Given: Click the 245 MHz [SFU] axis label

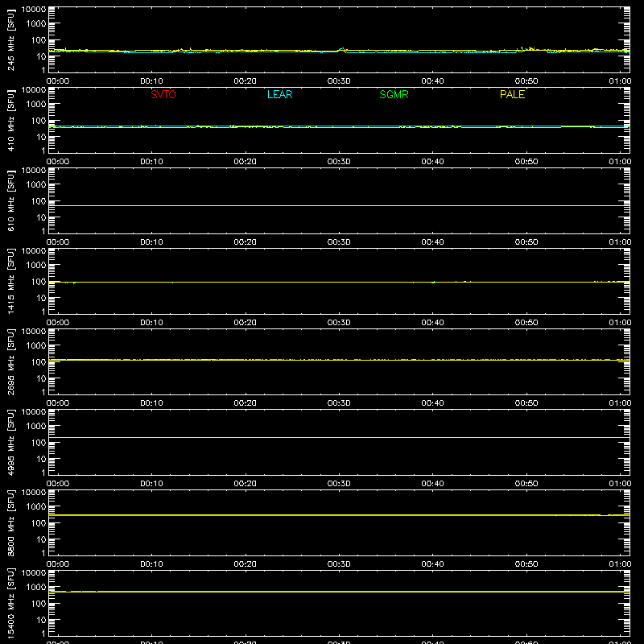Looking at the screenshot, I should pos(10,40).
